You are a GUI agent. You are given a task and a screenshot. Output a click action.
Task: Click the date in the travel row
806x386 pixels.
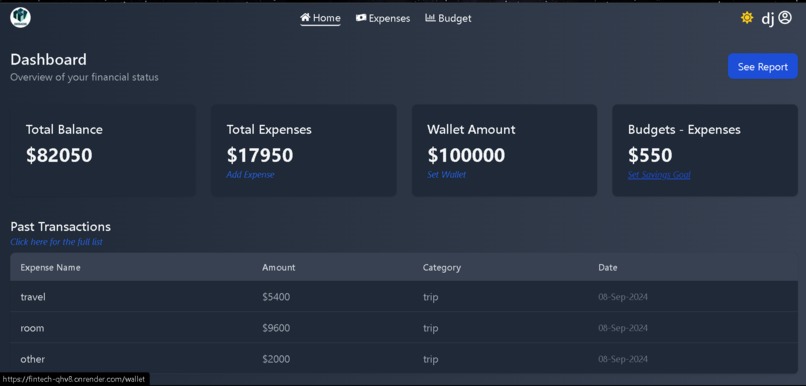(622, 297)
